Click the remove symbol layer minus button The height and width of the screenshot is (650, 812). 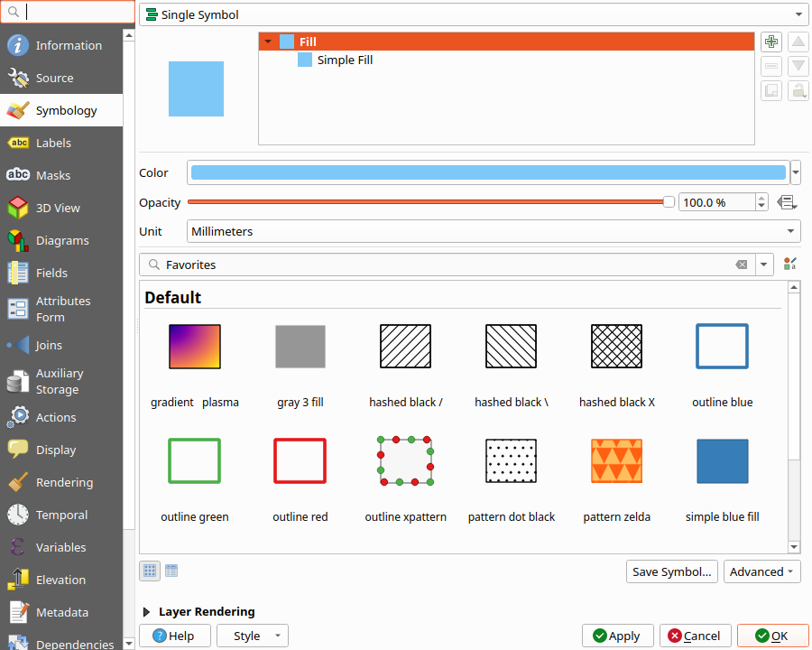771,66
